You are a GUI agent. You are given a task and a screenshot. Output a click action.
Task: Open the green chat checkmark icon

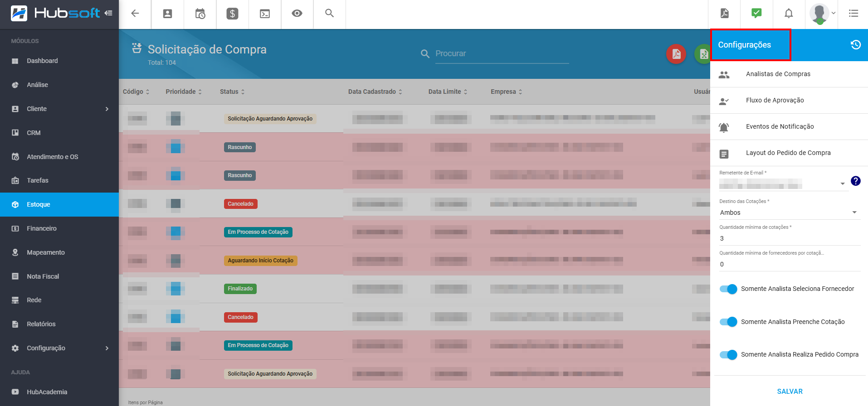[756, 13]
